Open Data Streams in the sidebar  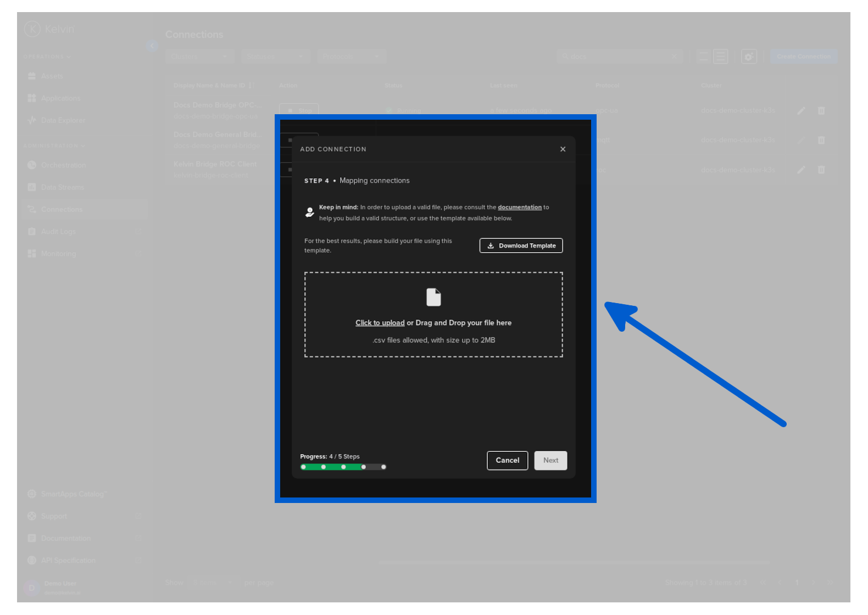coord(62,187)
